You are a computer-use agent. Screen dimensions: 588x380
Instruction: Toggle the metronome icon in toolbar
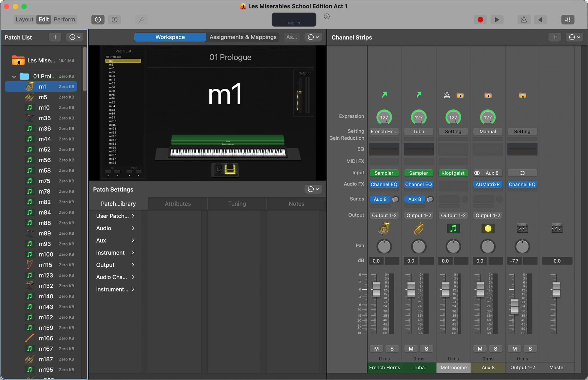pyautogui.click(x=524, y=20)
